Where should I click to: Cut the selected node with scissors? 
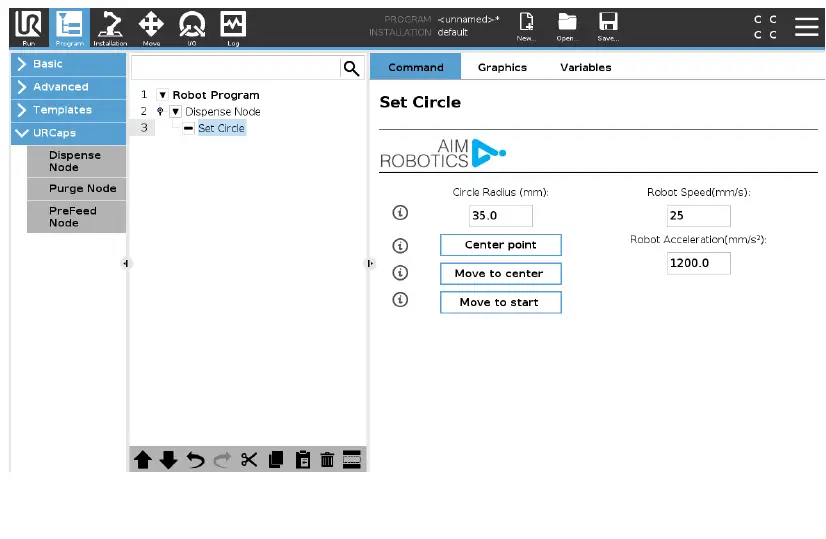point(249,460)
